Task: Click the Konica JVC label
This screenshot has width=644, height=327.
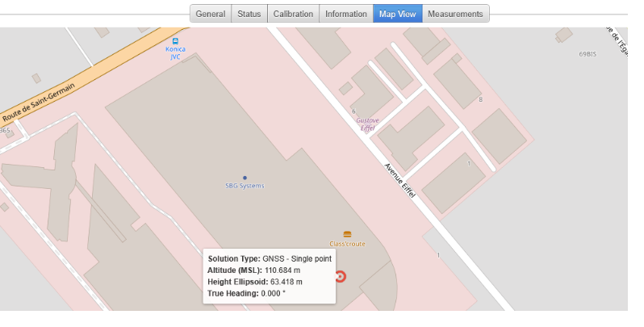Action: coord(175,53)
